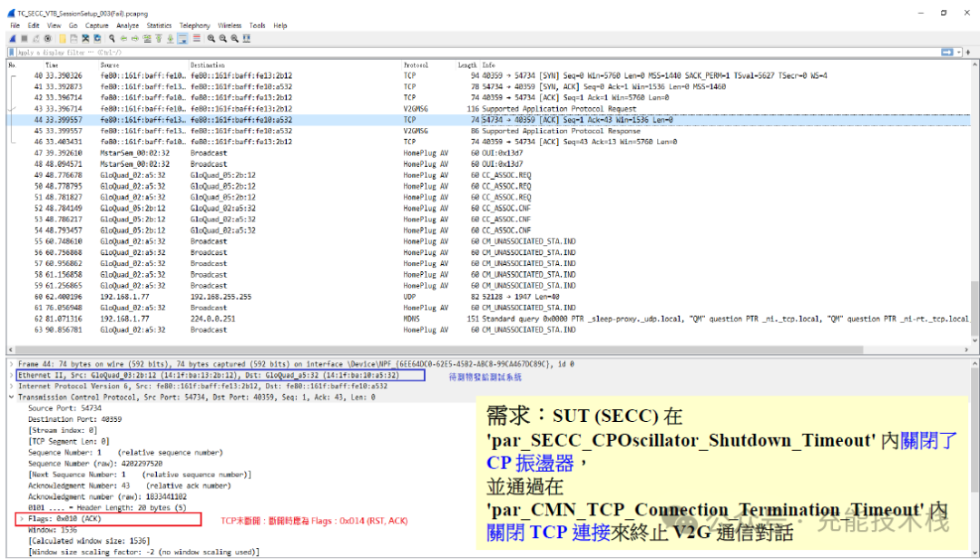The width and height of the screenshot is (980, 559).
Task: Open a capture file via folder icon
Action: pyautogui.click(x=63, y=39)
